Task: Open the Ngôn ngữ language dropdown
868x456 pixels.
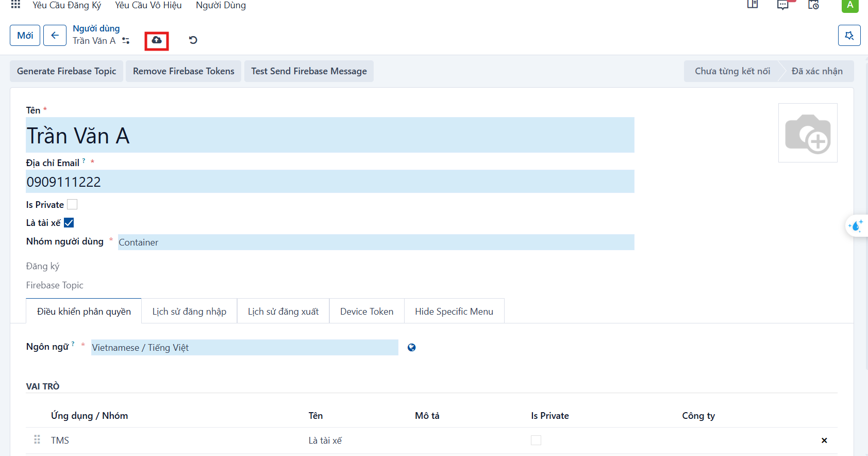Action: (x=244, y=348)
